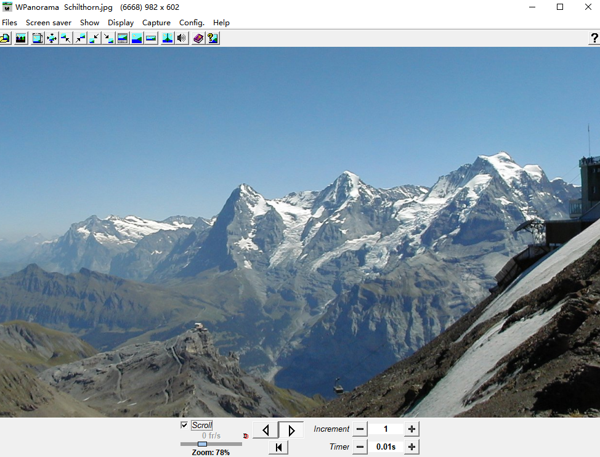
Task: Click the small red icon beside scroll arrows
Action: click(246, 437)
